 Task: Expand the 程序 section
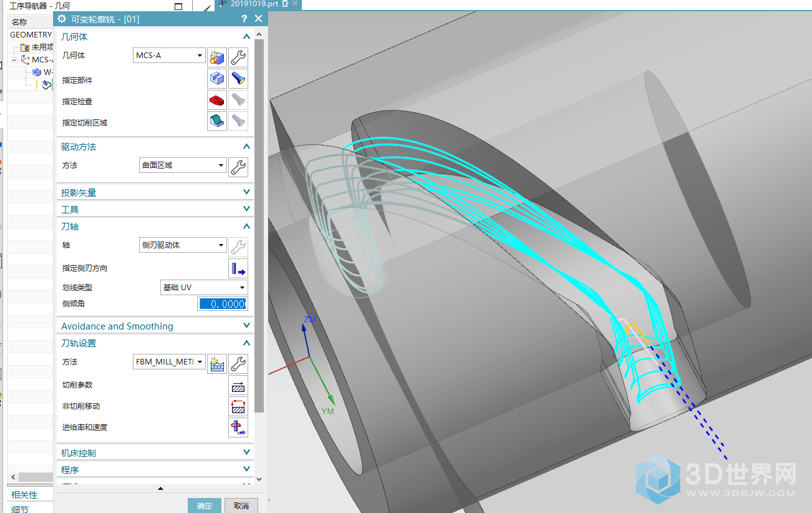246,469
